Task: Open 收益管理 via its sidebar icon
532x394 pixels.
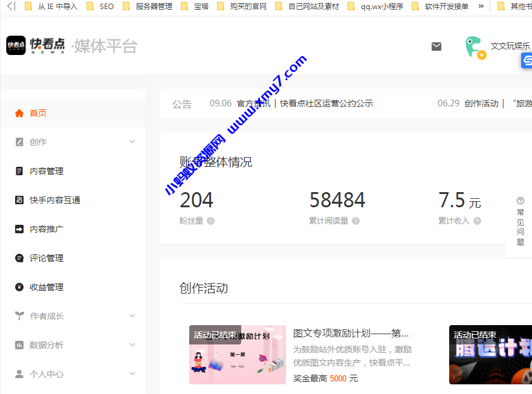Action: pyautogui.click(x=18, y=286)
